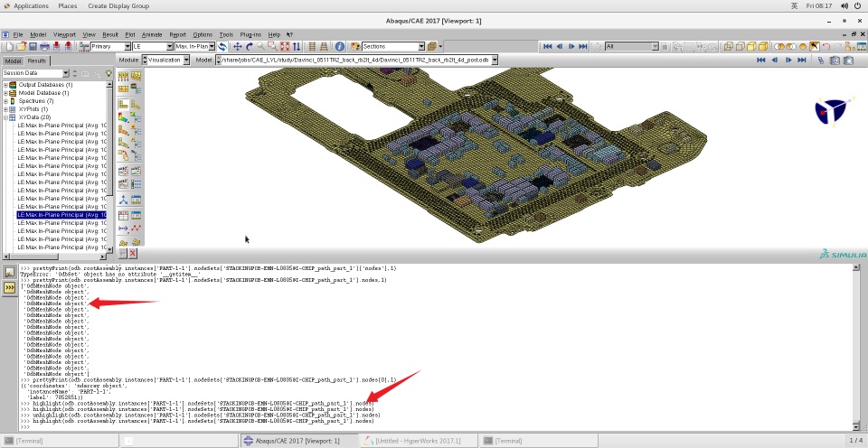
Task: Open the Plug-ins menu
Action: 250,34
